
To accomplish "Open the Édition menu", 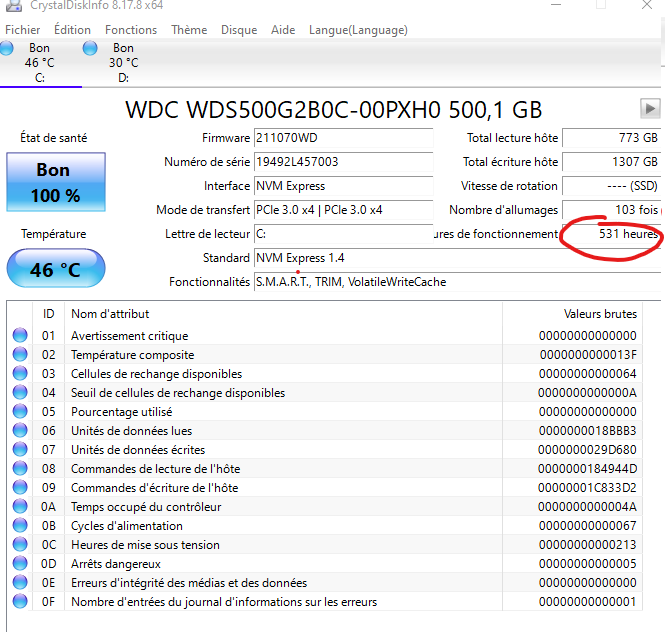I will point(72,30).
